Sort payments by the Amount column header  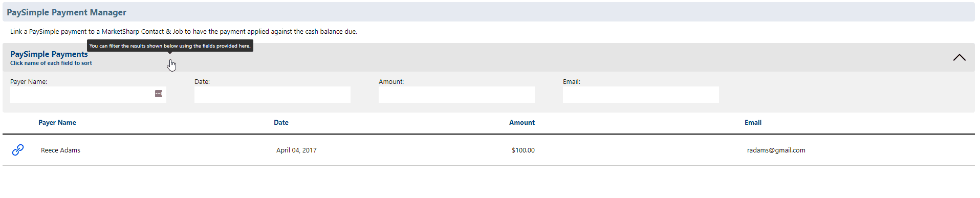tap(522, 122)
